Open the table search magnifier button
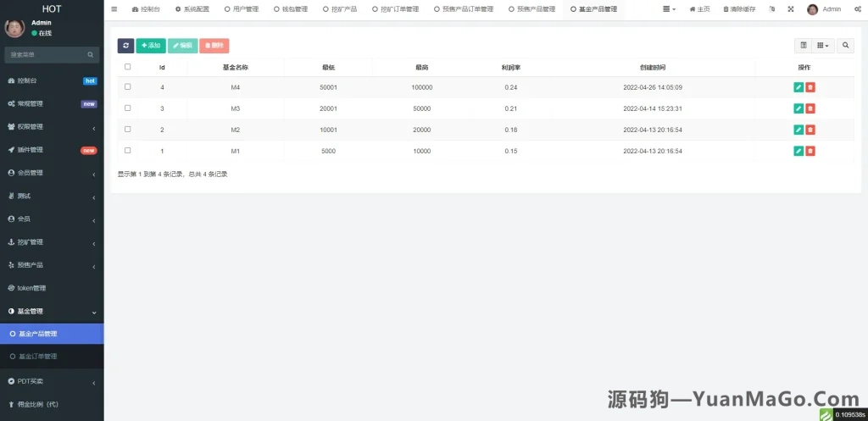868x421 pixels. [x=845, y=46]
